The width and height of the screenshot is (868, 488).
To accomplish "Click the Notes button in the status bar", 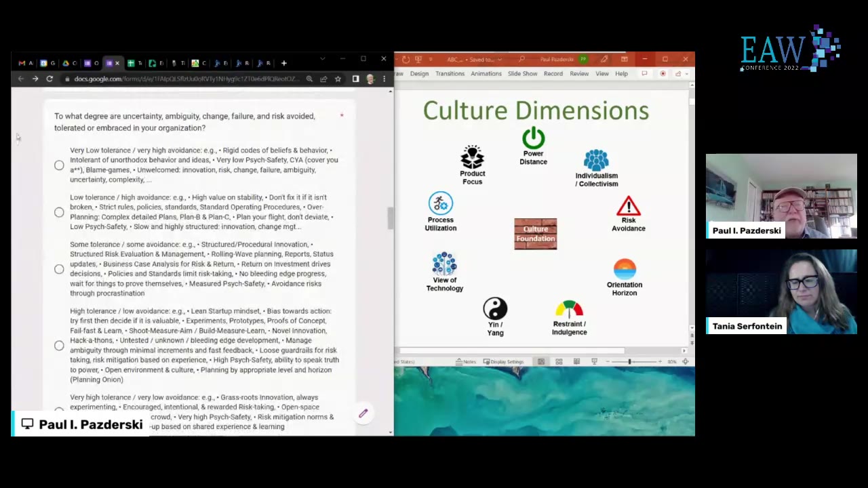I will pyautogui.click(x=468, y=361).
